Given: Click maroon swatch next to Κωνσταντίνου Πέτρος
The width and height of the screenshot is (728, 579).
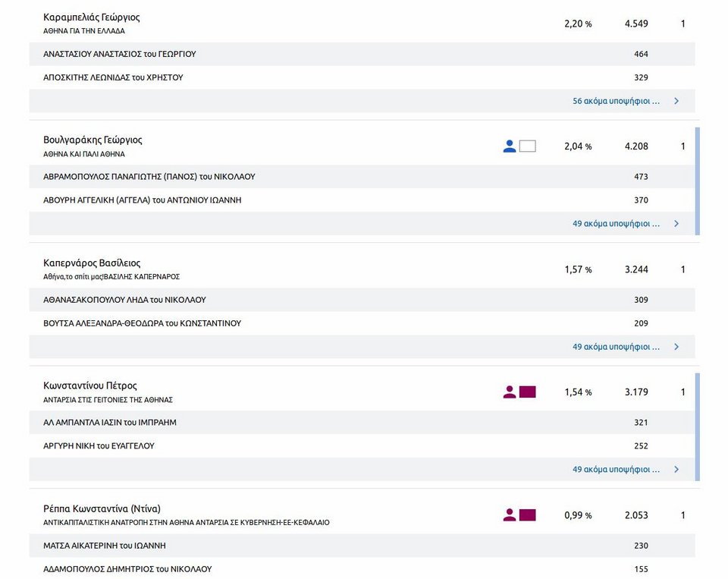Looking at the screenshot, I should [x=528, y=392].
